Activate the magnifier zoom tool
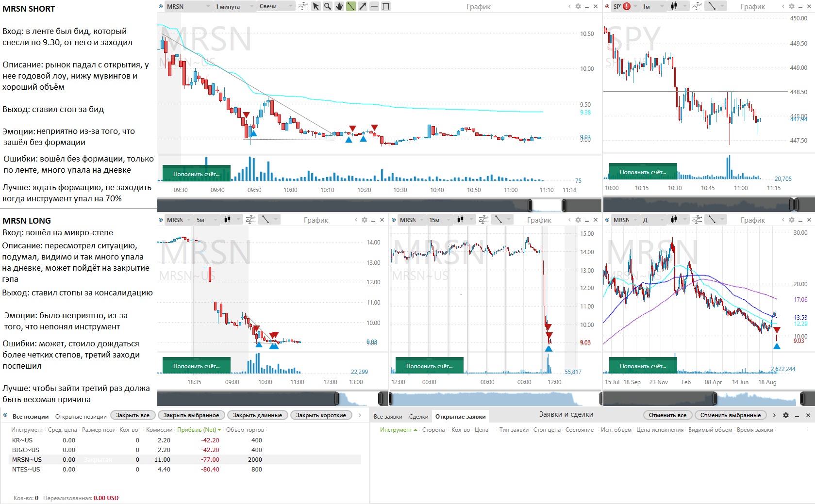Viewport: 815px width, 504px height. click(x=328, y=6)
